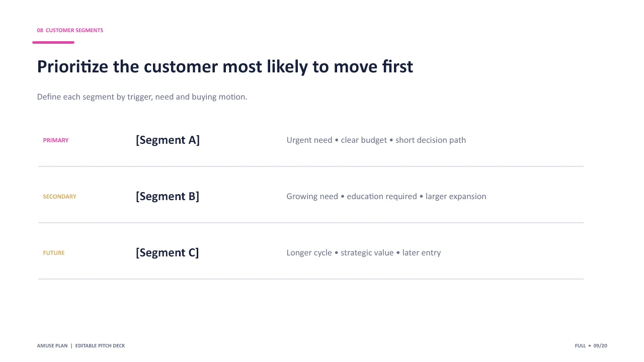
Task: Click the [Segment A] placeholder text
Action: click(x=168, y=140)
